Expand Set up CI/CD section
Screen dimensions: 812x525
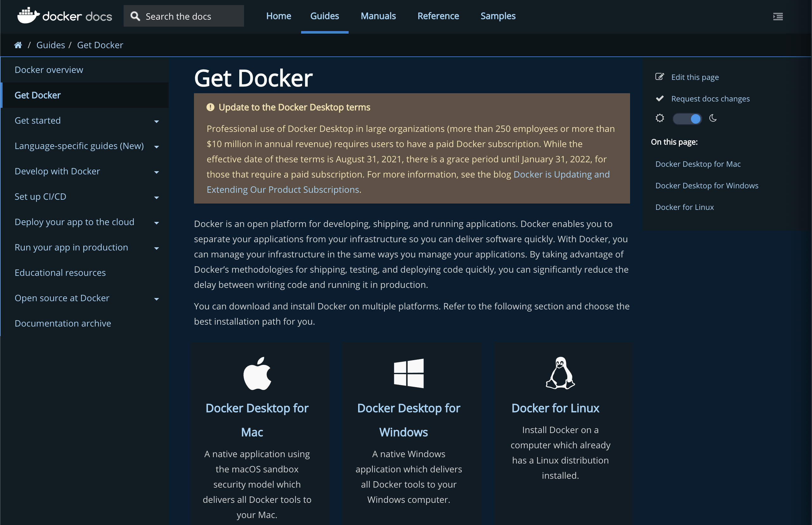click(156, 198)
